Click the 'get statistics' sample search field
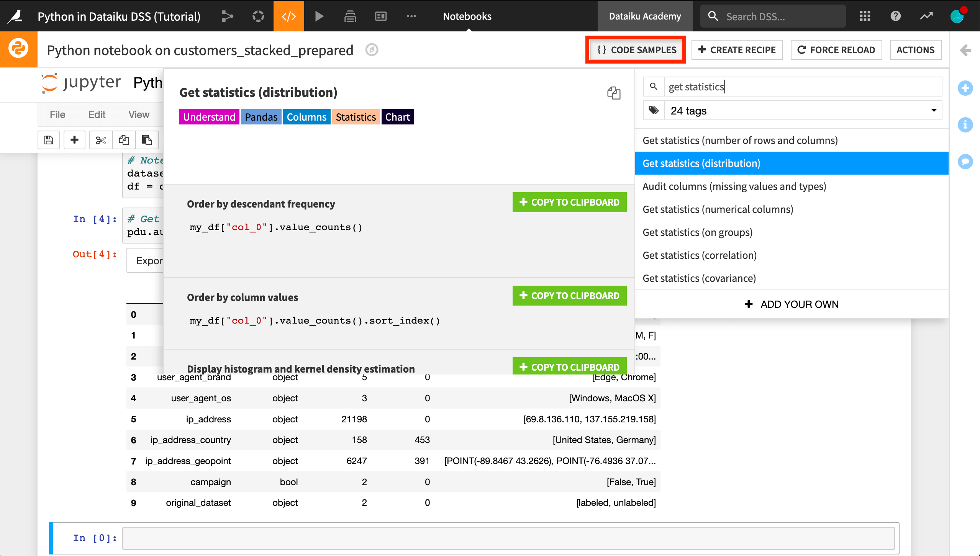Screen dimensions: 980x556 (x=803, y=87)
